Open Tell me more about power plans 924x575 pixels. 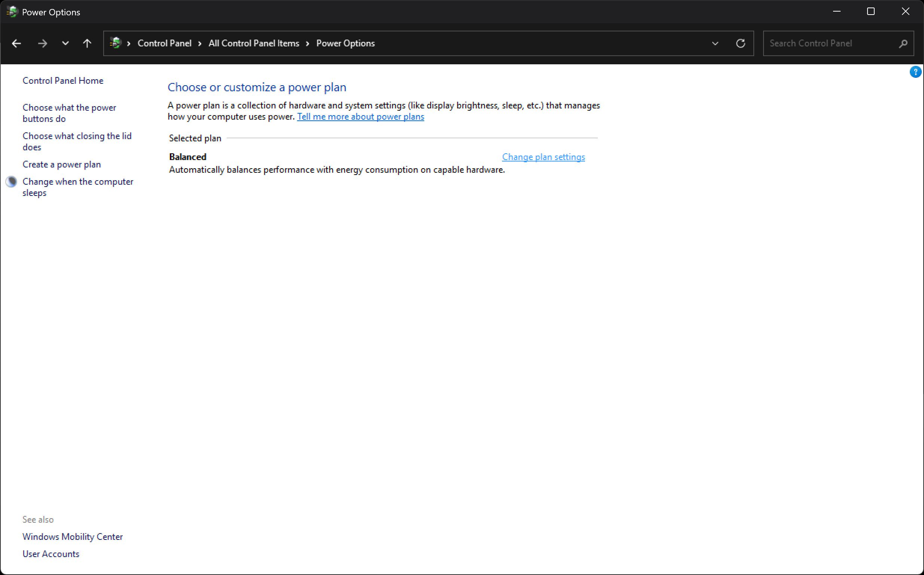(x=360, y=117)
